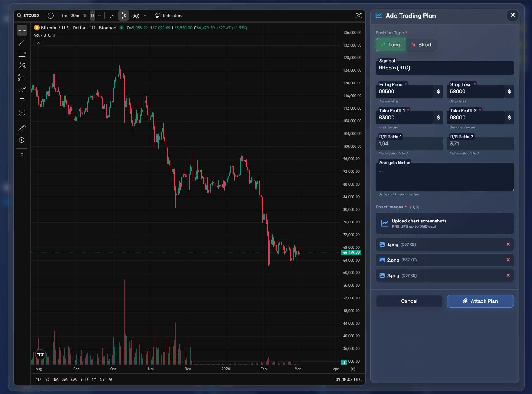Select the Text annotation tool
This screenshot has width=532, height=394.
tap(22, 101)
